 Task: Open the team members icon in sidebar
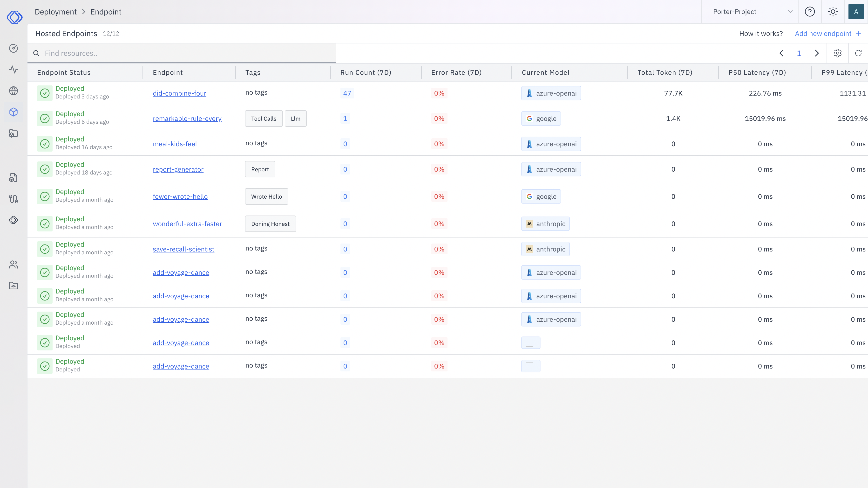tap(14, 265)
